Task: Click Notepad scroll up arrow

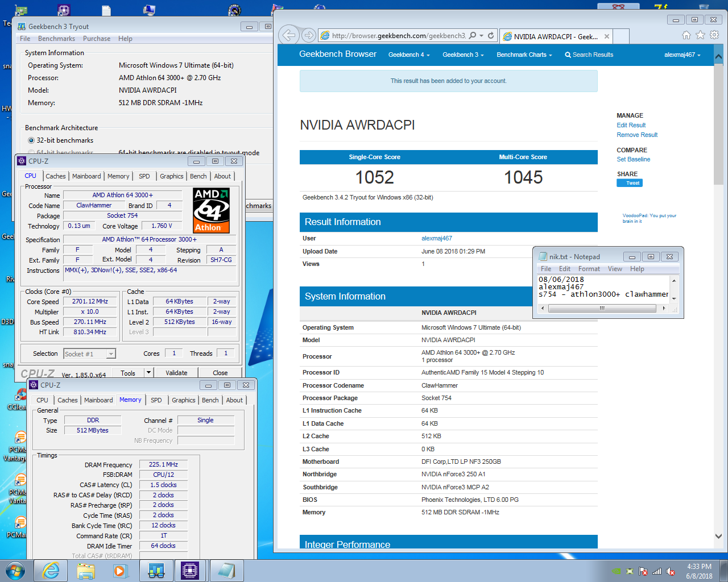Action: (673, 280)
